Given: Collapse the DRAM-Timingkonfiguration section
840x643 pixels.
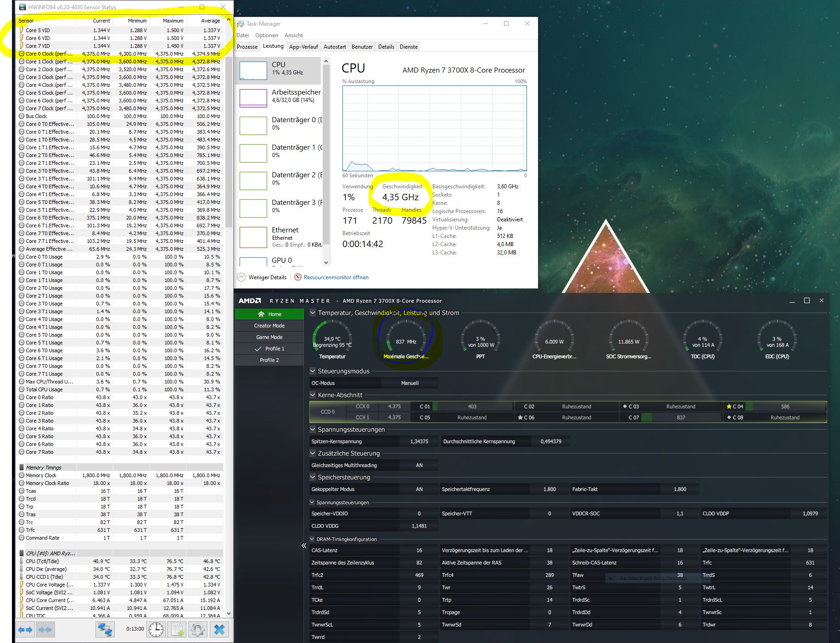Looking at the screenshot, I should tap(312, 539).
